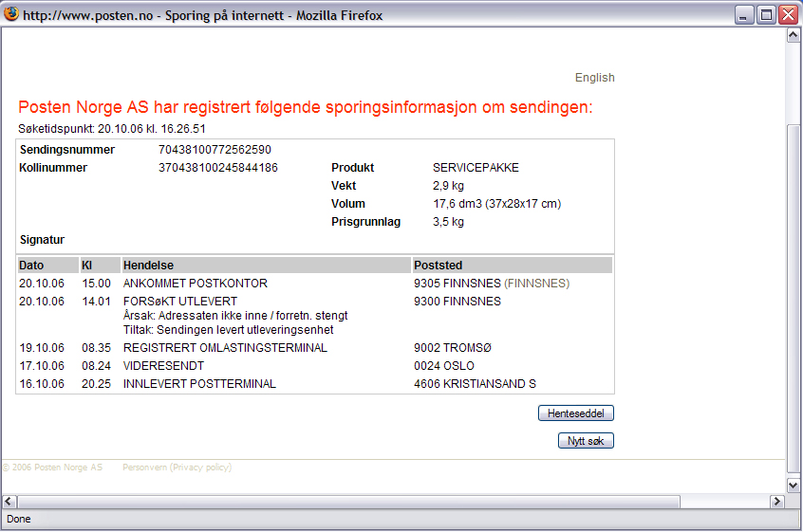Click the Volum value 17,6 dm3
The width and height of the screenshot is (803, 532).
point(496,204)
